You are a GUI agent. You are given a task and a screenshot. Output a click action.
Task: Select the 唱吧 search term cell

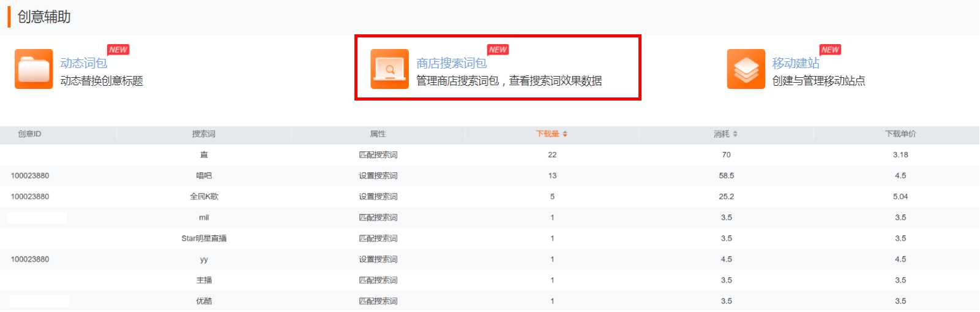point(204,176)
